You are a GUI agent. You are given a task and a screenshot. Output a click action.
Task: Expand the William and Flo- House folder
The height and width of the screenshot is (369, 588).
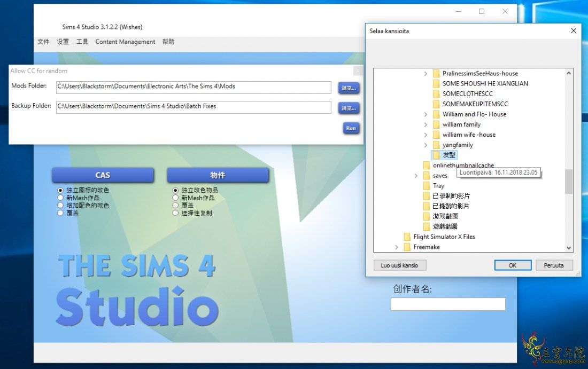coord(425,114)
